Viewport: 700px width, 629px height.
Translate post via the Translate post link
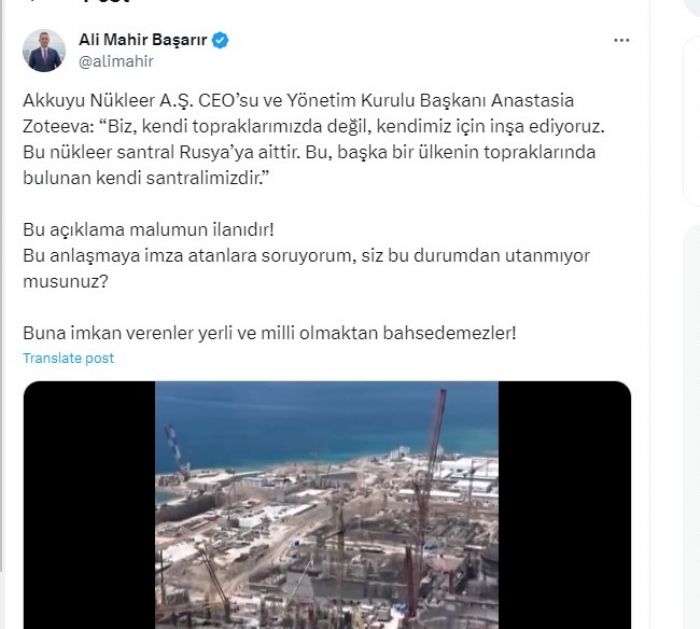coord(68,358)
